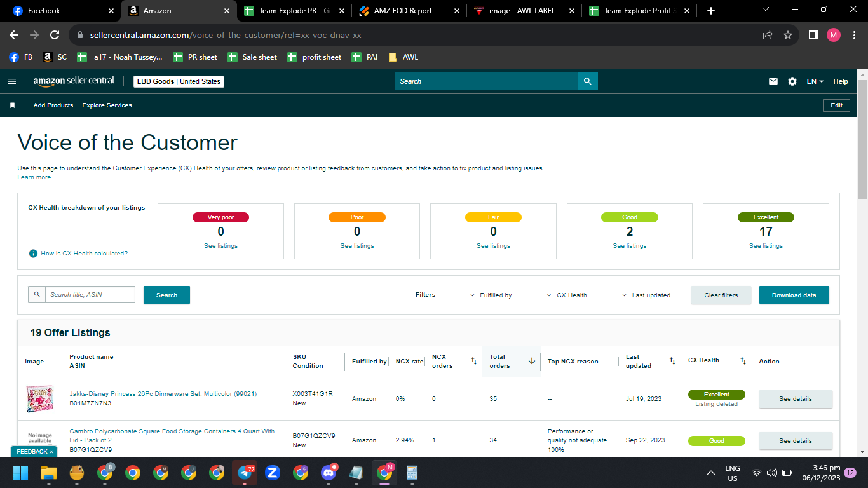Show hidden system tray icons chevron
This screenshot has height=488, width=868.
pyautogui.click(x=711, y=473)
